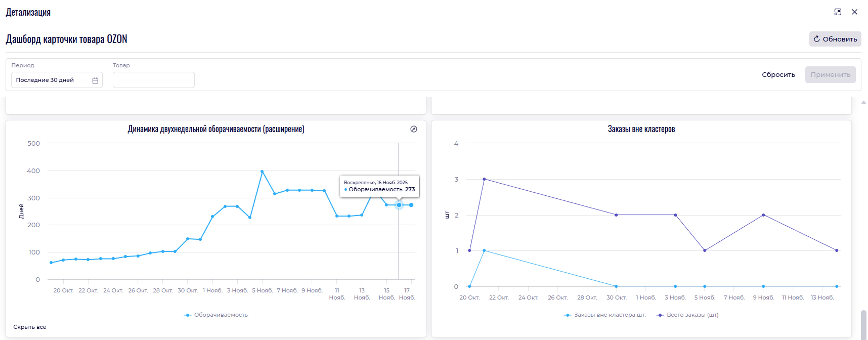This screenshot has height=340, width=868.
Task: Click the purple peak point at value 3
Action: (484, 179)
